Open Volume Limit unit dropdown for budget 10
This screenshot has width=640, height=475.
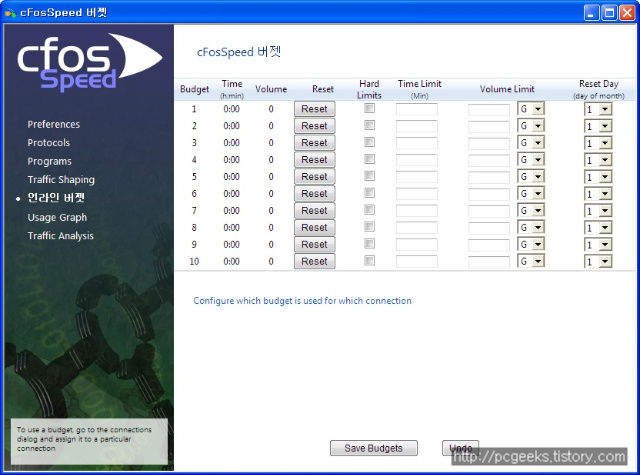coord(531,261)
